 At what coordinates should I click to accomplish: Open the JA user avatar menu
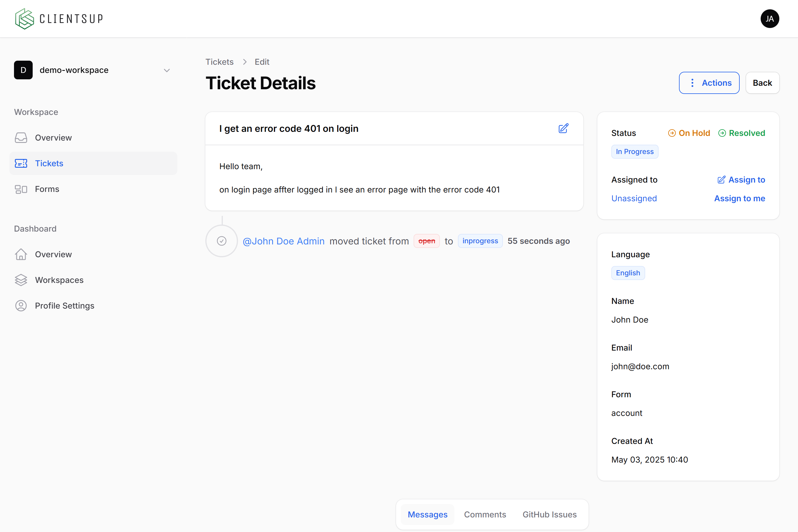[x=769, y=19]
